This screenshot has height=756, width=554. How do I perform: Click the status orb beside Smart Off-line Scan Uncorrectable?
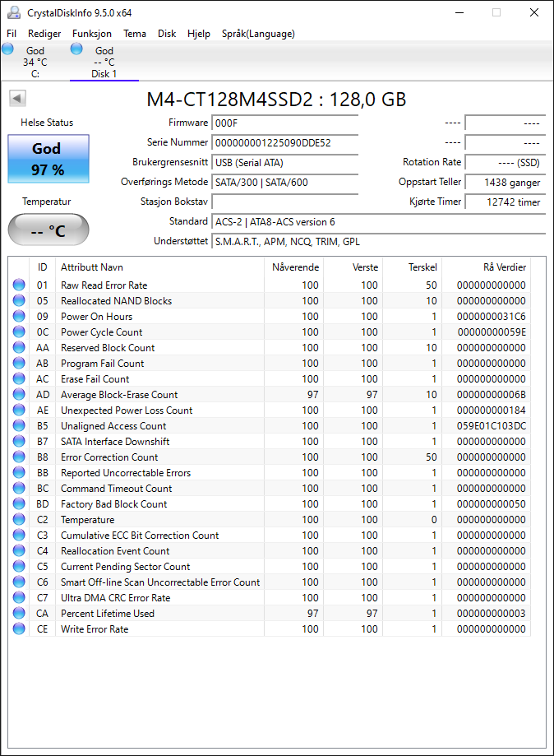(x=19, y=582)
